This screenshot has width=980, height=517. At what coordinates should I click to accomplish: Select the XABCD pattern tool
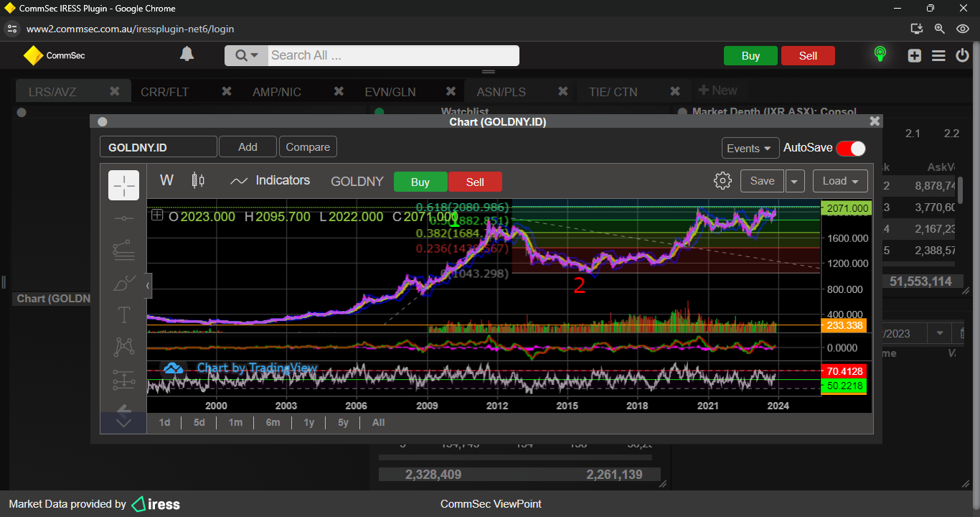123,348
